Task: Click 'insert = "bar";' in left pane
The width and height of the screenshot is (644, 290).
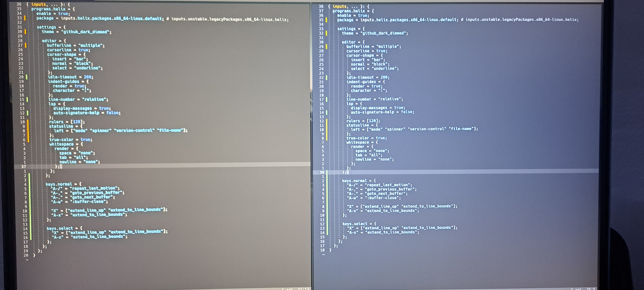Action: pos(70,59)
